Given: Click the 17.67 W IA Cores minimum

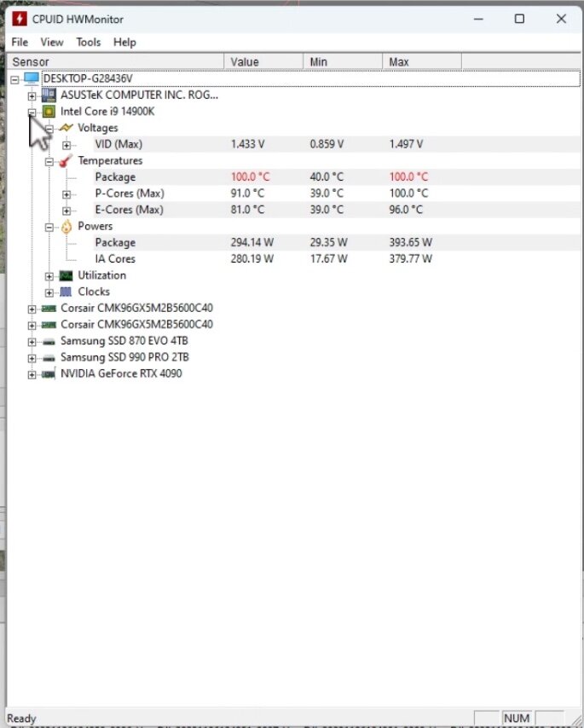Looking at the screenshot, I should (329, 258).
